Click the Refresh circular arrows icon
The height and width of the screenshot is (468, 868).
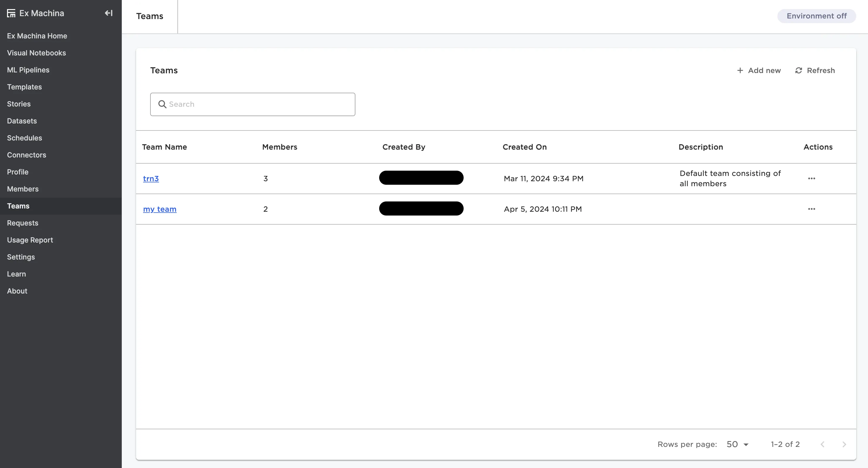click(x=799, y=70)
